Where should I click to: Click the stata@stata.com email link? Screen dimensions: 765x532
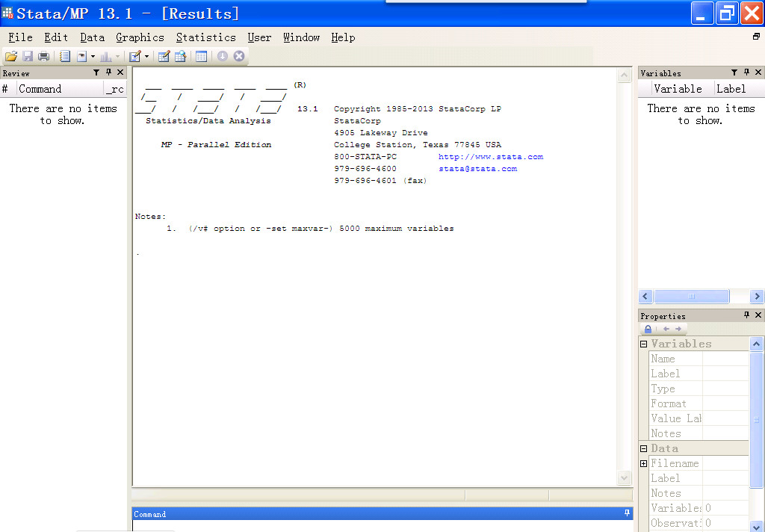[477, 168]
